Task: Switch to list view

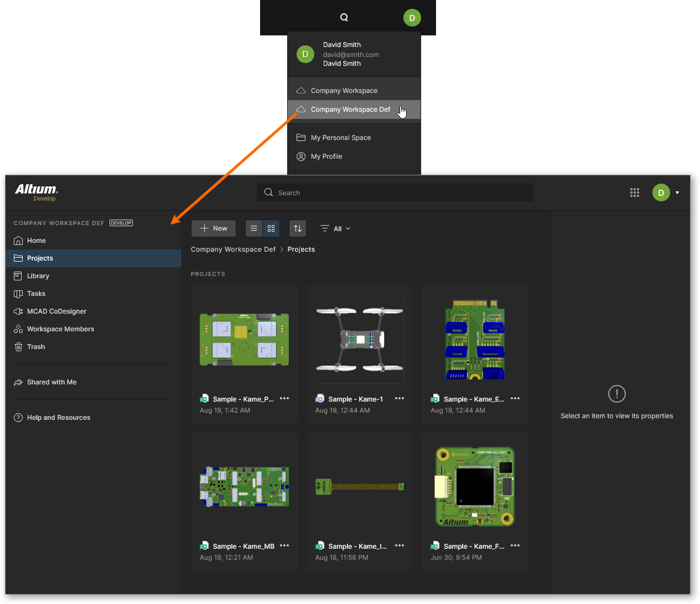Action: click(x=254, y=228)
